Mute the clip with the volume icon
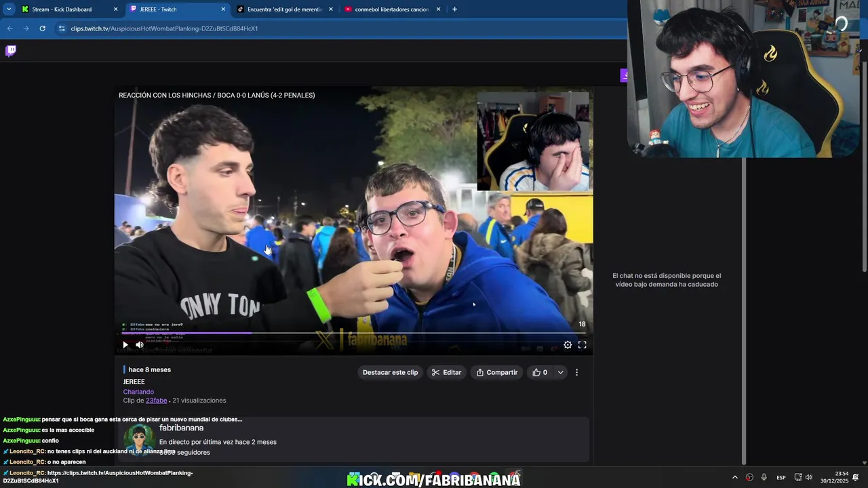The height and width of the screenshot is (488, 868). [140, 345]
